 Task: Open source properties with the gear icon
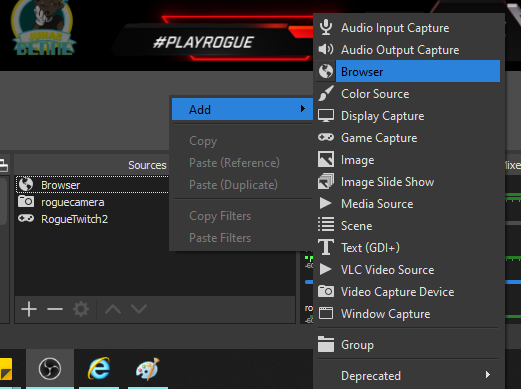(81, 309)
